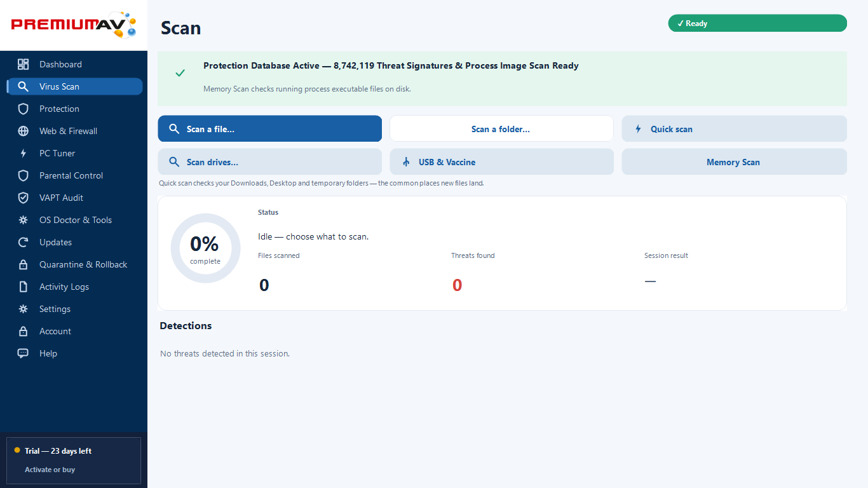Screen dimensions: 868x488
Task: Click the Activate or buy link
Action: [50, 470]
